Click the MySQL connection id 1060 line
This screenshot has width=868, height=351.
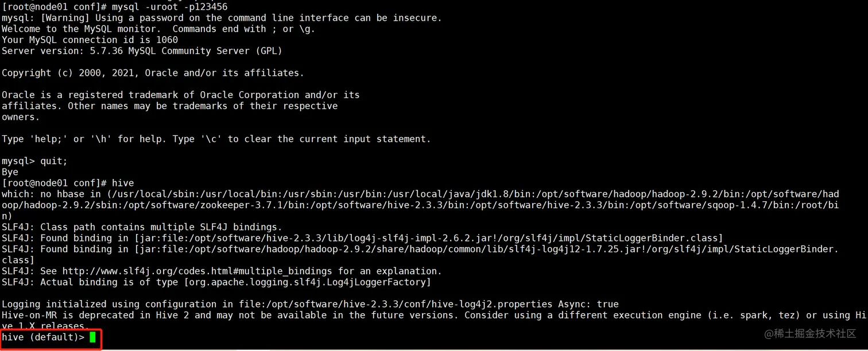coord(90,40)
